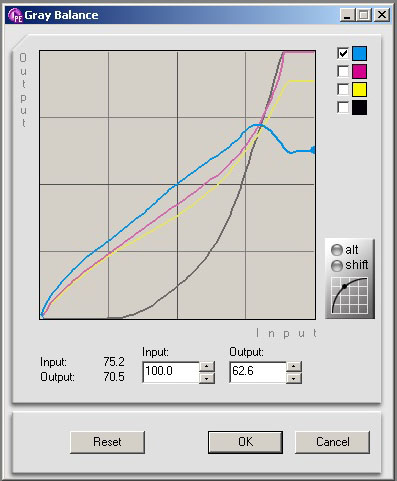Image resolution: width=397 pixels, height=481 pixels.
Task: Decrease Input value with down arrow
Action: (x=207, y=378)
